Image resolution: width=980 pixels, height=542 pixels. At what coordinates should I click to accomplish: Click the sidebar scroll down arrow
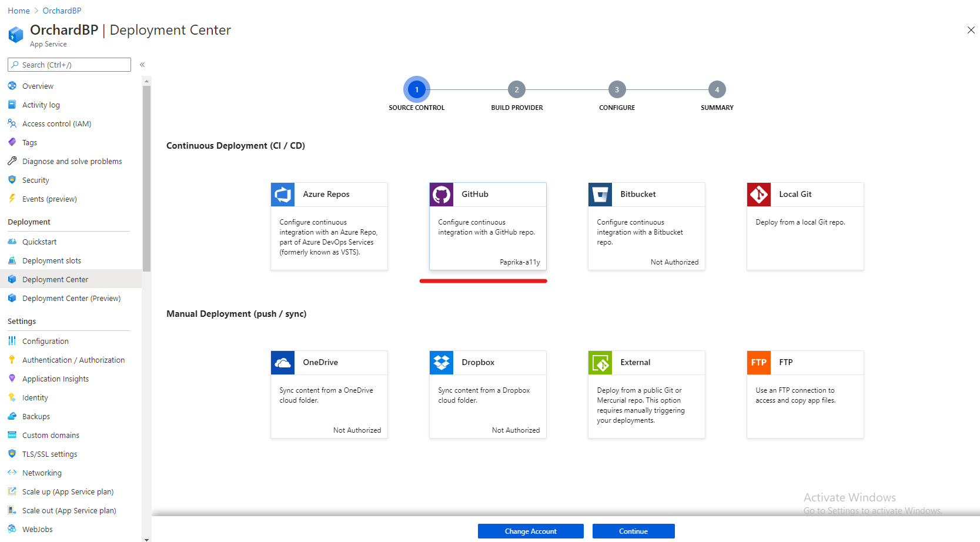point(146,538)
